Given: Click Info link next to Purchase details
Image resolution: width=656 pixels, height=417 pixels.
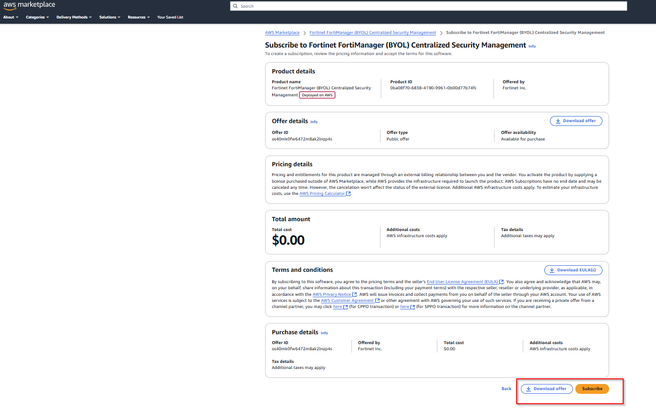Looking at the screenshot, I should click(324, 333).
